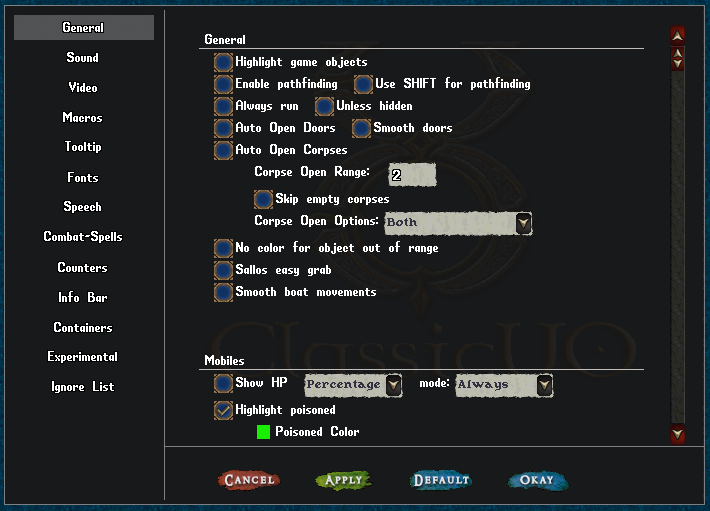
Task: Click the scroll down arrow at bottom
Action: coord(678,434)
